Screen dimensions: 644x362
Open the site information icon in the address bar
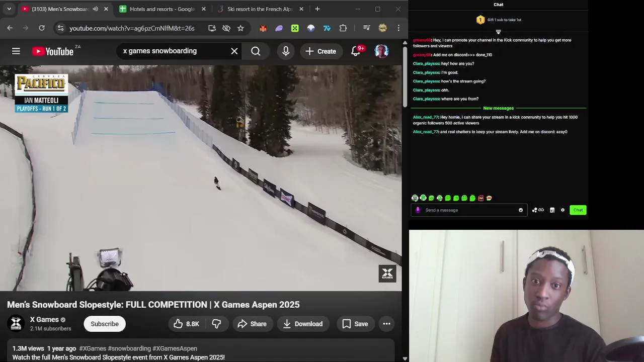(x=60, y=28)
